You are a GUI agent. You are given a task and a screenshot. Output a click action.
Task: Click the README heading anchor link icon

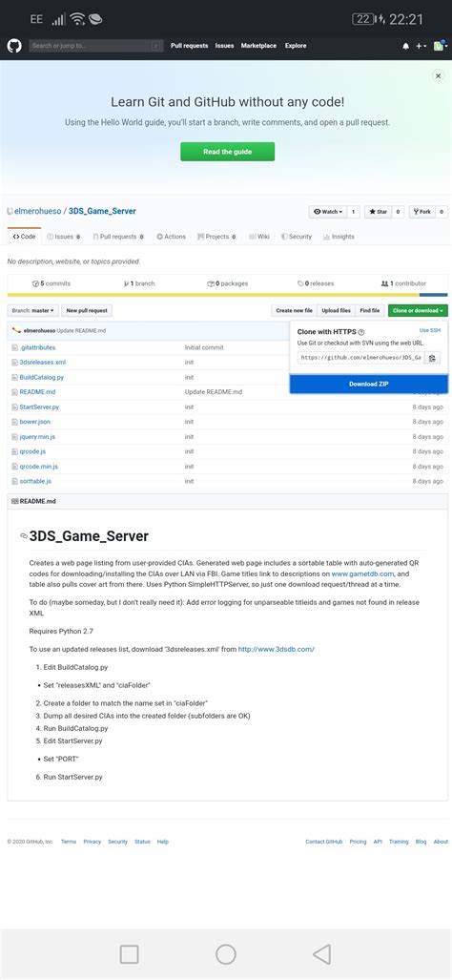click(24, 536)
